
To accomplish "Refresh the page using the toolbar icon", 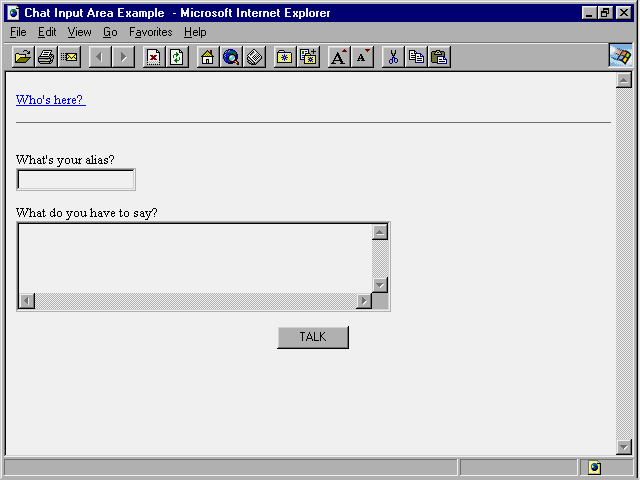I will point(177,57).
